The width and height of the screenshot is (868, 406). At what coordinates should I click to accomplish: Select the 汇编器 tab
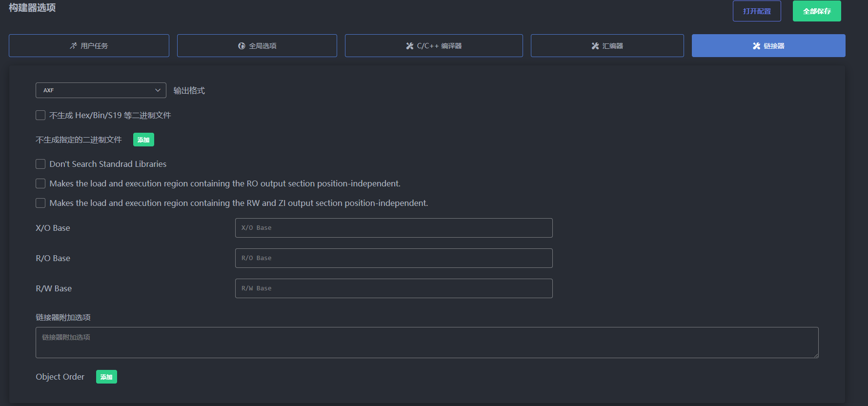pyautogui.click(x=607, y=45)
